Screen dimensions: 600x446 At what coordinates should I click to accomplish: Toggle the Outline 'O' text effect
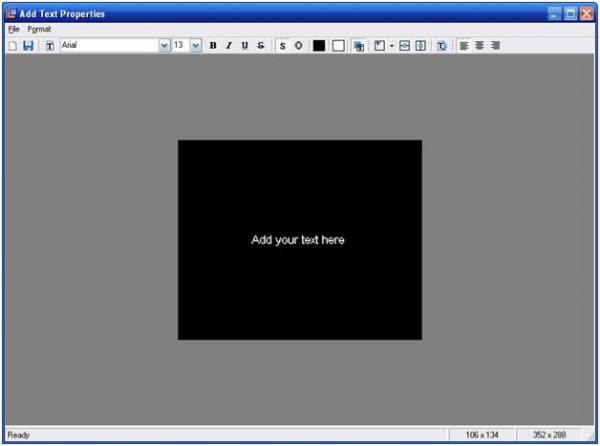click(298, 46)
